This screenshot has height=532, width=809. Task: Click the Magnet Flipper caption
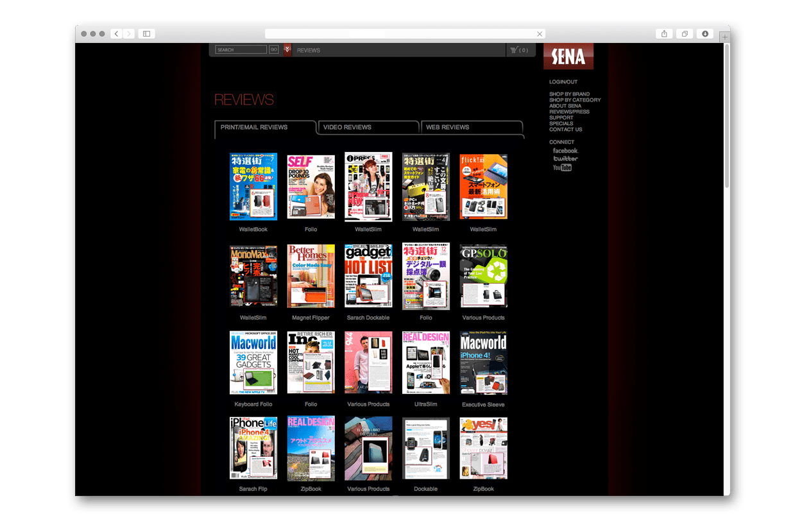[x=311, y=318]
